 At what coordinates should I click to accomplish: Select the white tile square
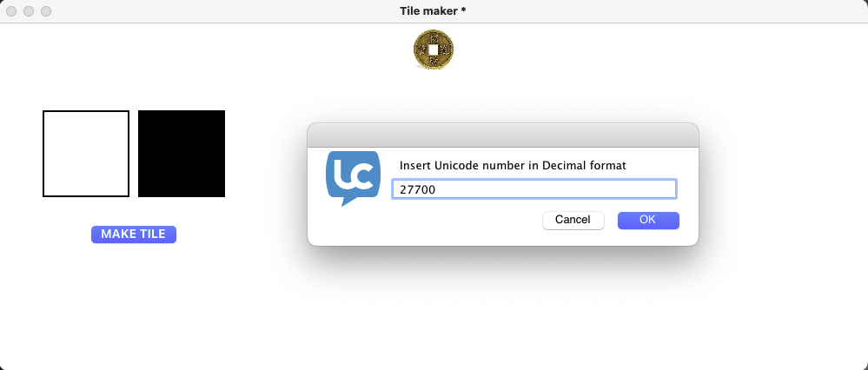(86, 154)
